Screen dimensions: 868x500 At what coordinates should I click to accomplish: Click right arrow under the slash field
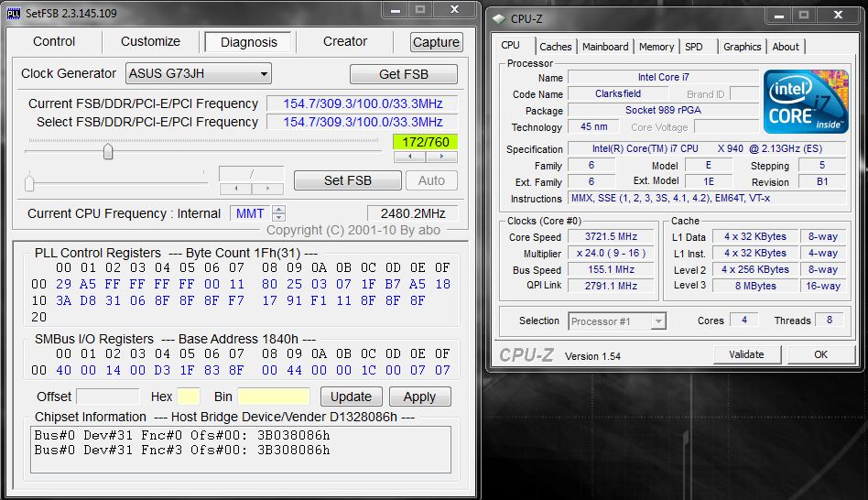pos(268,189)
